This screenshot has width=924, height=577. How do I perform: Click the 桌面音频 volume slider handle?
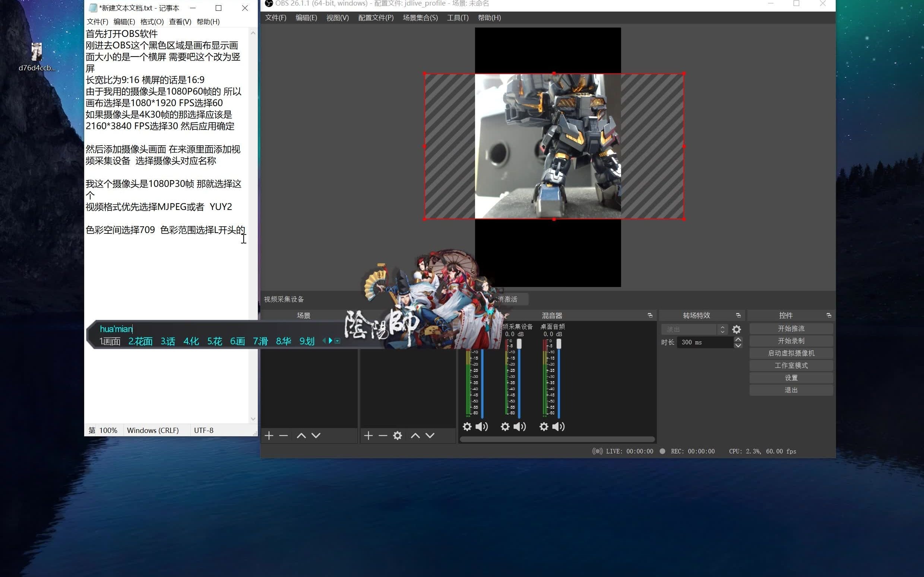558,344
